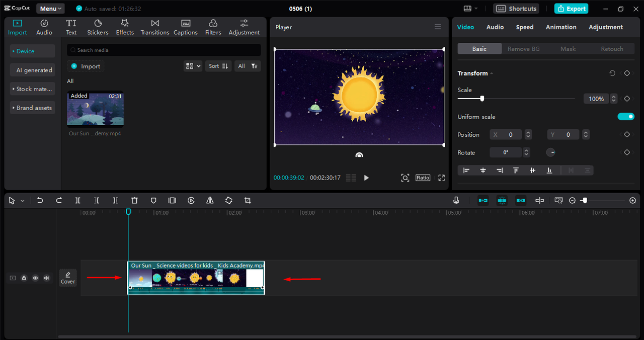Open the CapCut Menu dropdown
The height and width of the screenshot is (340, 644).
[50, 9]
